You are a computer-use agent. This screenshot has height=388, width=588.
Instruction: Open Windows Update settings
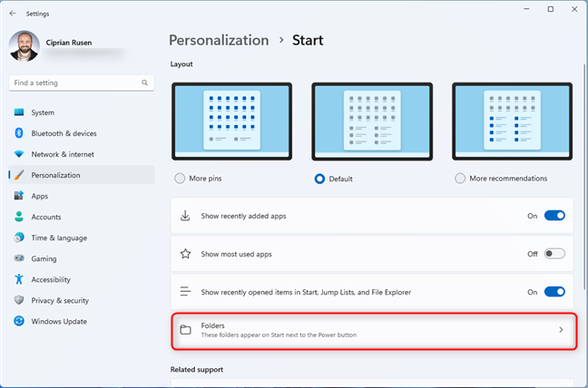[82, 321]
